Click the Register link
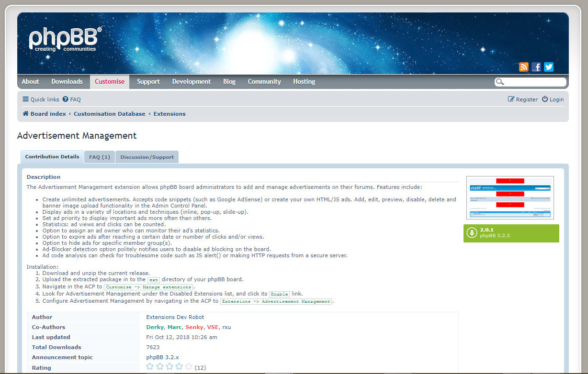Screen dimensions: 588x374 point(523,99)
